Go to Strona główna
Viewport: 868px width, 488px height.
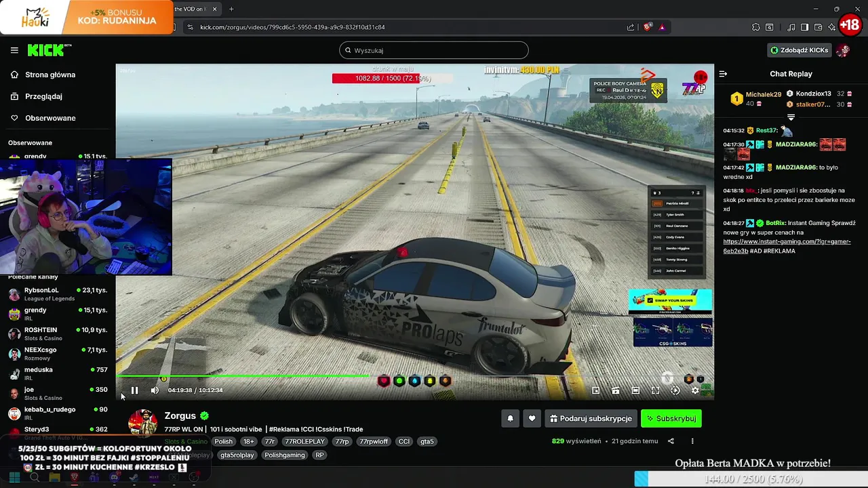point(50,75)
